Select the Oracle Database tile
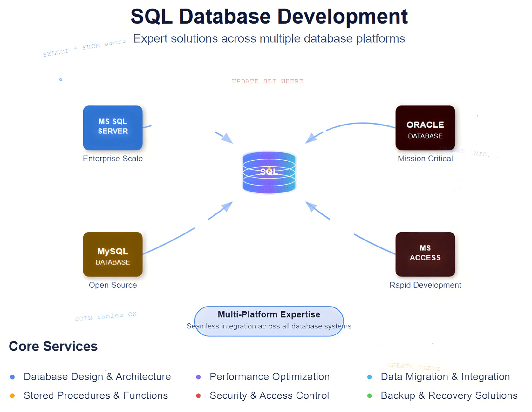Image resolution: width=532 pixels, height=412 pixels. (x=425, y=128)
